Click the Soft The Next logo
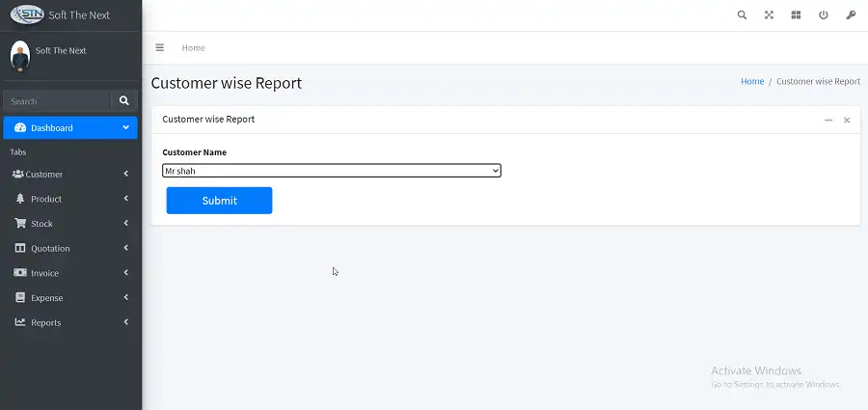Screen dimensions: 868x410 [x=27, y=14]
